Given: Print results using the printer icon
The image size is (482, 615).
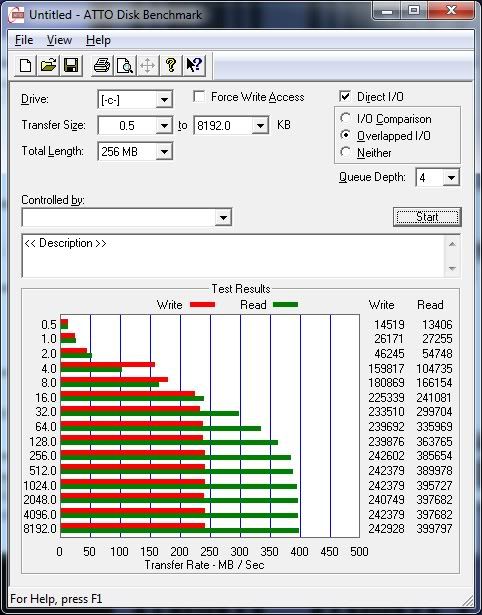Looking at the screenshot, I should [102, 65].
